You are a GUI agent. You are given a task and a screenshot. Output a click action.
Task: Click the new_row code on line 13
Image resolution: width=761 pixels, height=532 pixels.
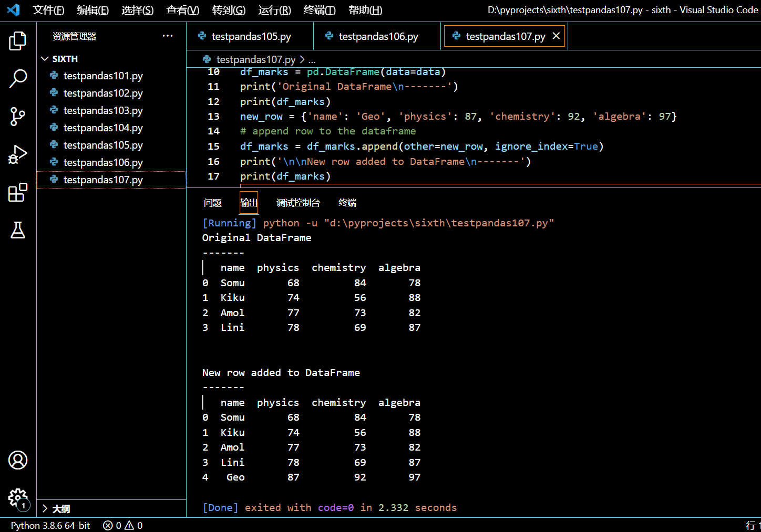(458, 116)
